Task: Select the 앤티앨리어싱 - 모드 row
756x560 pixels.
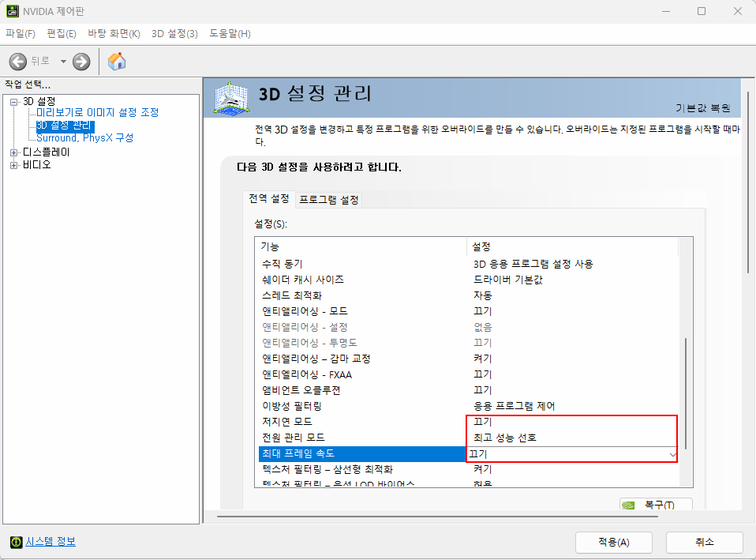Action: (x=468, y=311)
